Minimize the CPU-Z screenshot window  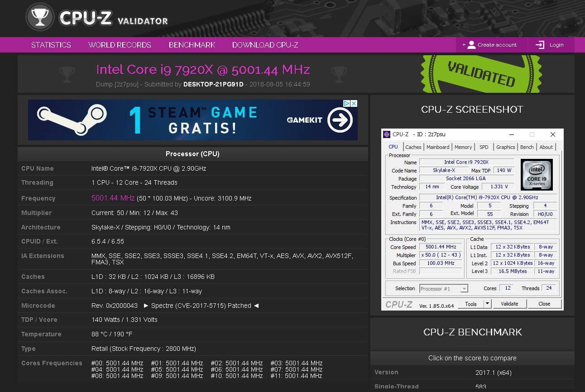(512, 134)
